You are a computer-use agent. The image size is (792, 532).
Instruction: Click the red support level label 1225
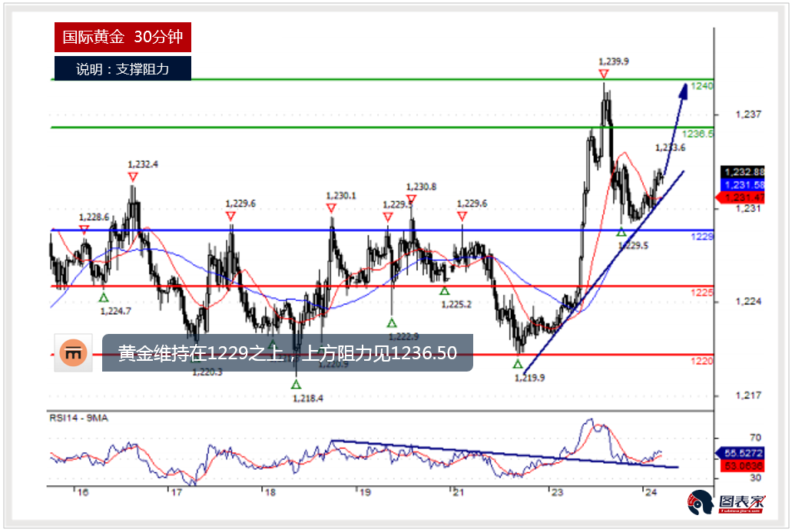coord(702,292)
